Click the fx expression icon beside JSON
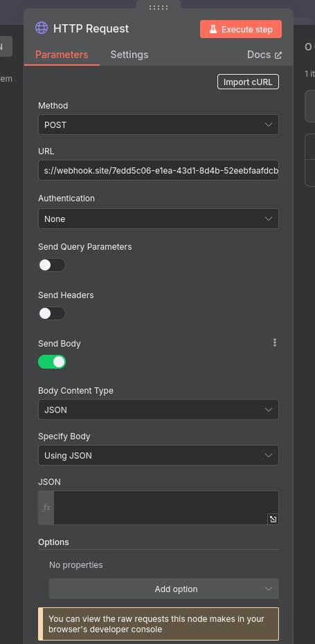 (46, 508)
